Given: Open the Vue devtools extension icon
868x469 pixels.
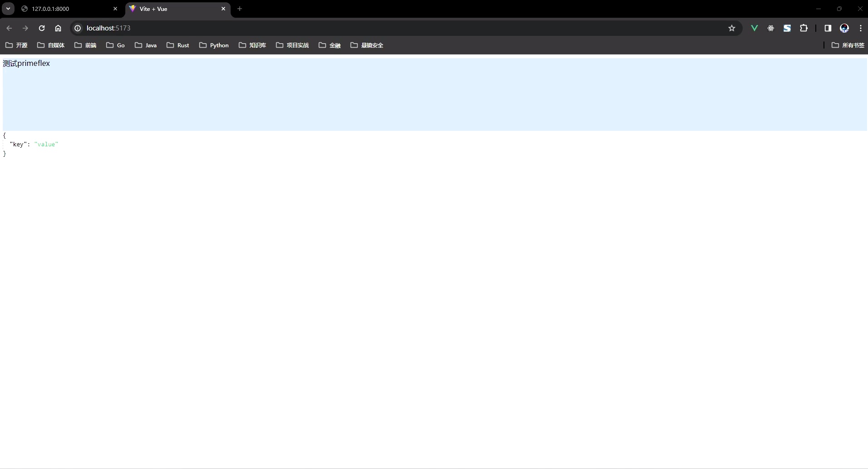Looking at the screenshot, I should click(755, 28).
